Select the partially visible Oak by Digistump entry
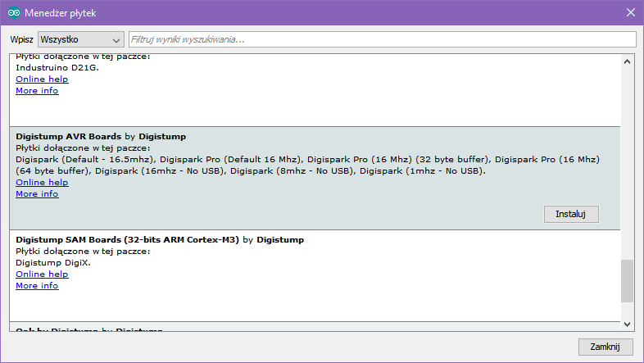The height and width of the screenshot is (363, 644). pyautogui.click(x=89, y=329)
